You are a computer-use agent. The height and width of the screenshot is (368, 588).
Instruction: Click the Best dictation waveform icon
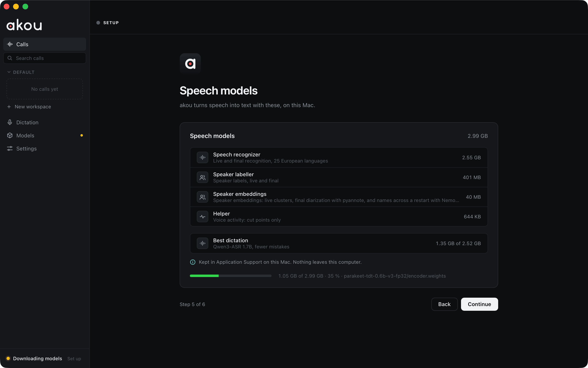pos(202,243)
